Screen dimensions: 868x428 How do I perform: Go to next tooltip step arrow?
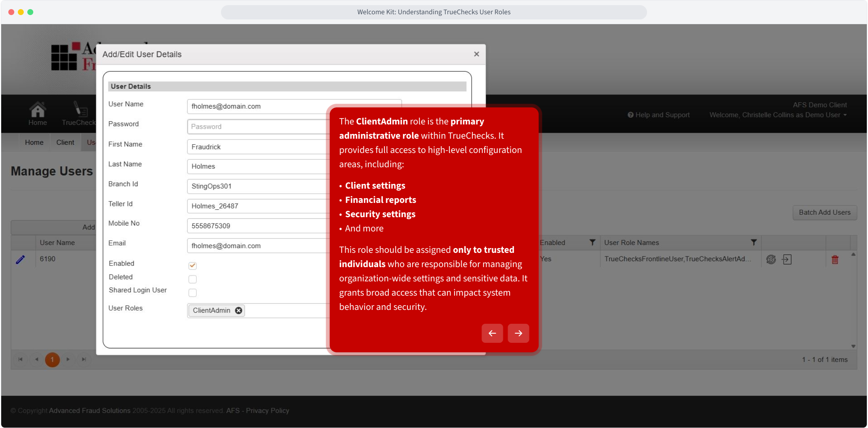(518, 333)
